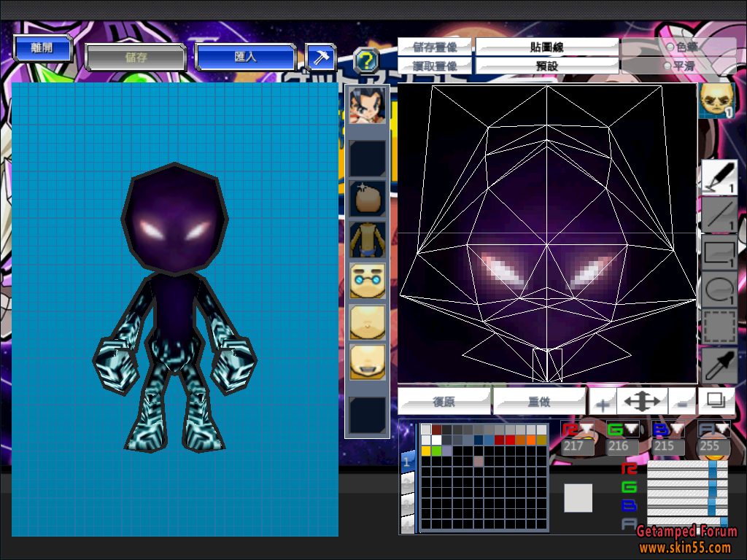Open the bald face preview thumbnail

point(716,101)
